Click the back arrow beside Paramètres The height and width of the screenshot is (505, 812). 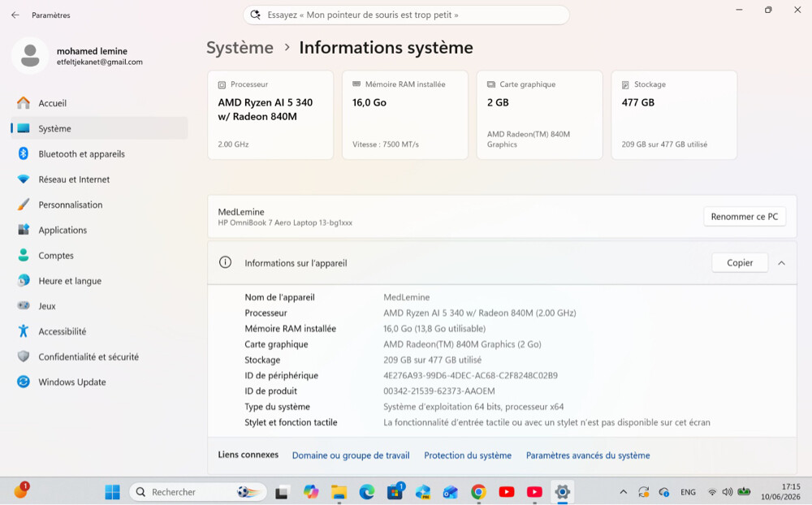pyautogui.click(x=15, y=15)
